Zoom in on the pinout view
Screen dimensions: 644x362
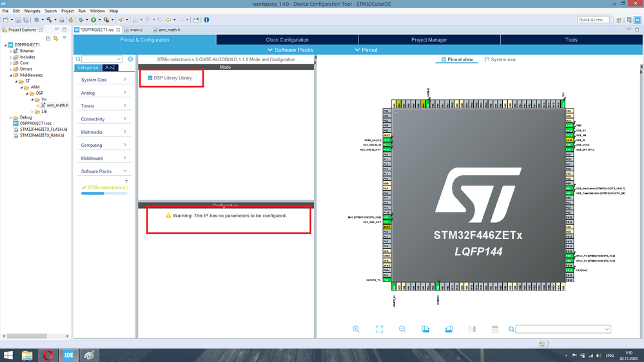point(356,329)
